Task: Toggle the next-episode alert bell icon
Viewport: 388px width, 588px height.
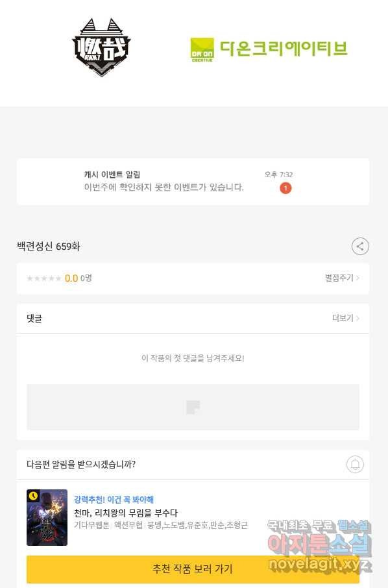Action: pyautogui.click(x=355, y=464)
